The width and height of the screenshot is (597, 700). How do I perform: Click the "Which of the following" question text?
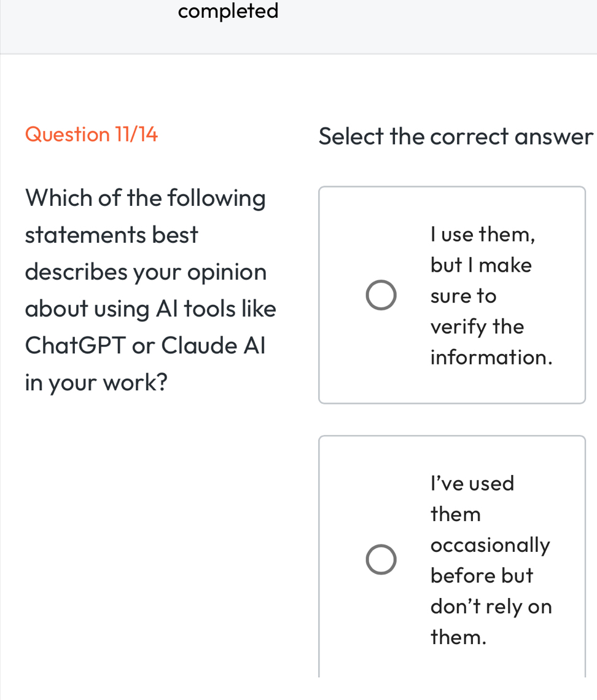146,198
